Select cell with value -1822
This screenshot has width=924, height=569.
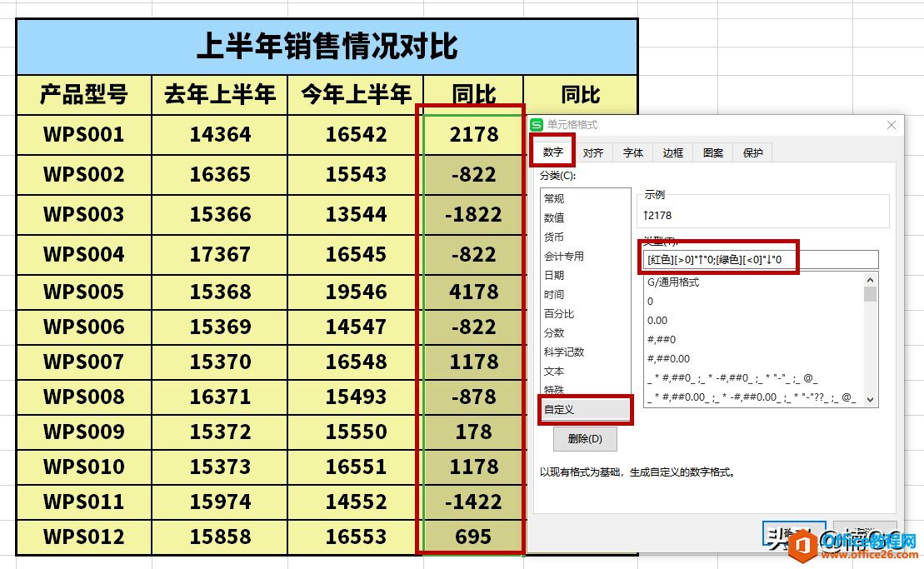[x=474, y=215]
